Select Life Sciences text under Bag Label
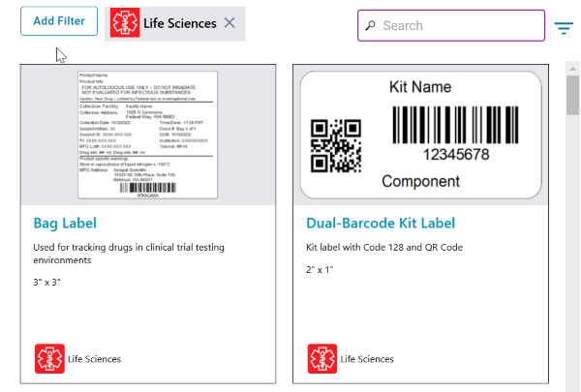The width and height of the screenshot is (581, 392). tap(95, 359)
